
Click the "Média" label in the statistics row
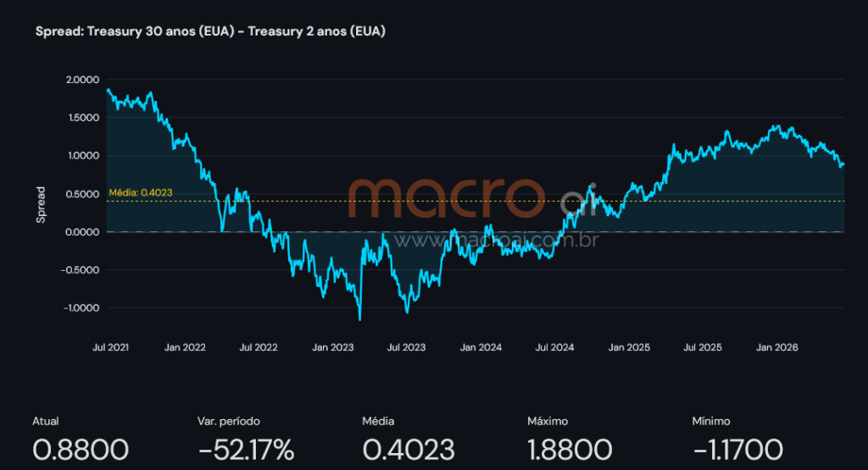[378, 422]
